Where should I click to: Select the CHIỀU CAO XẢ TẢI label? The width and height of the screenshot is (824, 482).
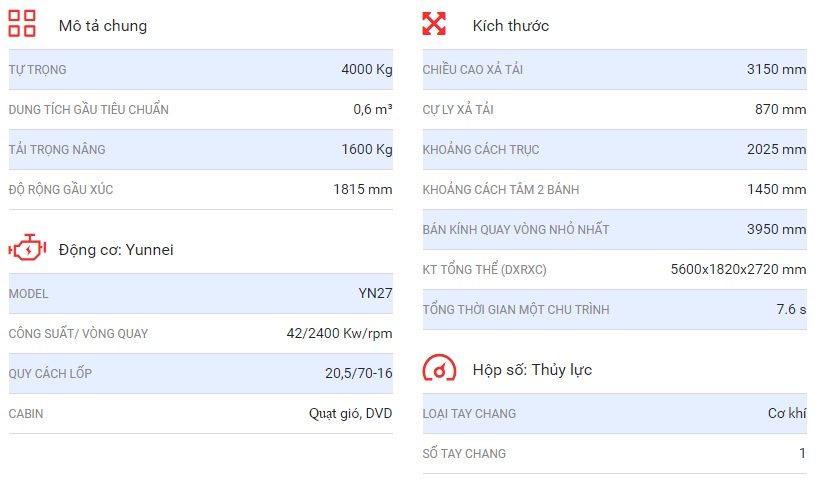pyautogui.click(x=473, y=70)
